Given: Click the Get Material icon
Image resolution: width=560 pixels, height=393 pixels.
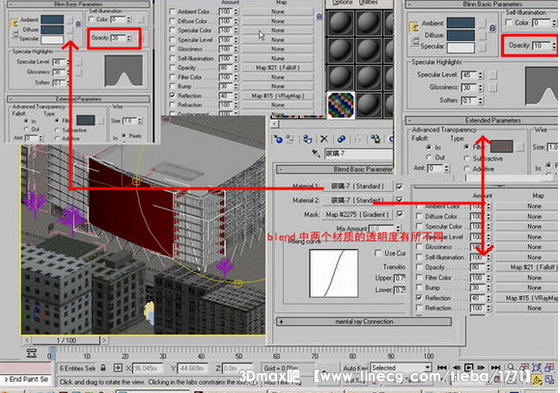Looking at the screenshot, I should click(278, 139).
